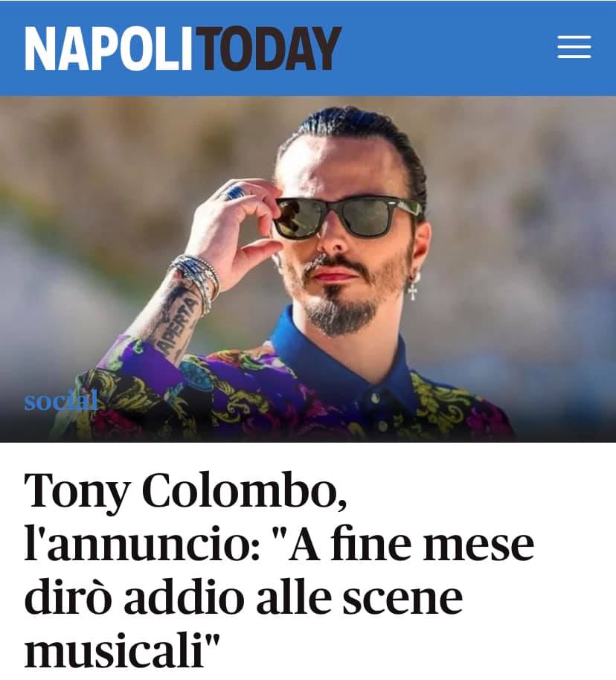Image resolution: width=616 pixels, height=680 pixels.
Task: Open the hamburger menu in the header
Action: (574, 48)
